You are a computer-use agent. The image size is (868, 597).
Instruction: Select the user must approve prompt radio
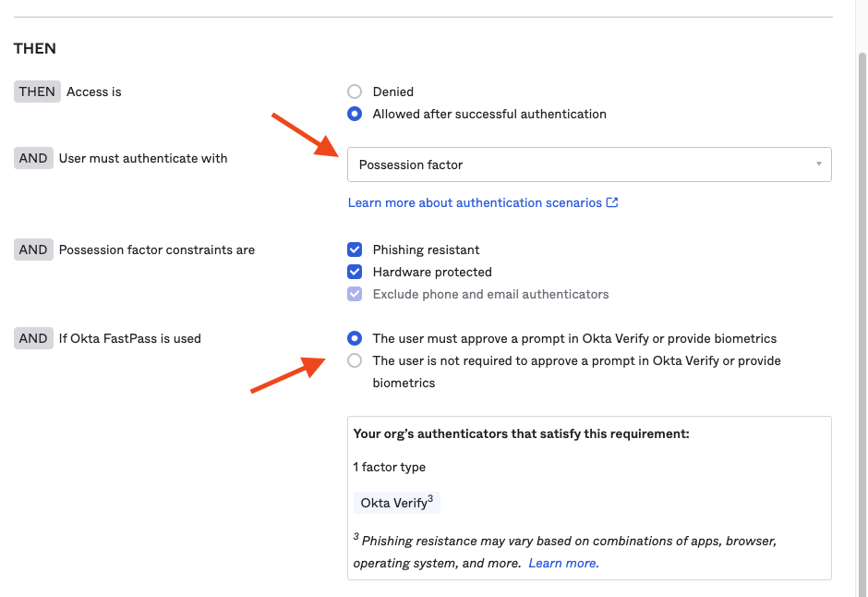pyautogui.click(x=355, y=338)
